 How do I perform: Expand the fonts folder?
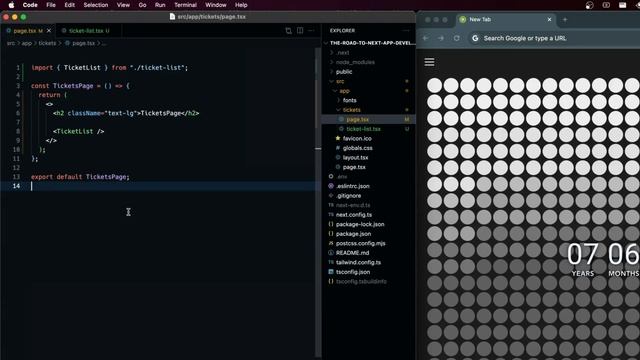point(369,100)
